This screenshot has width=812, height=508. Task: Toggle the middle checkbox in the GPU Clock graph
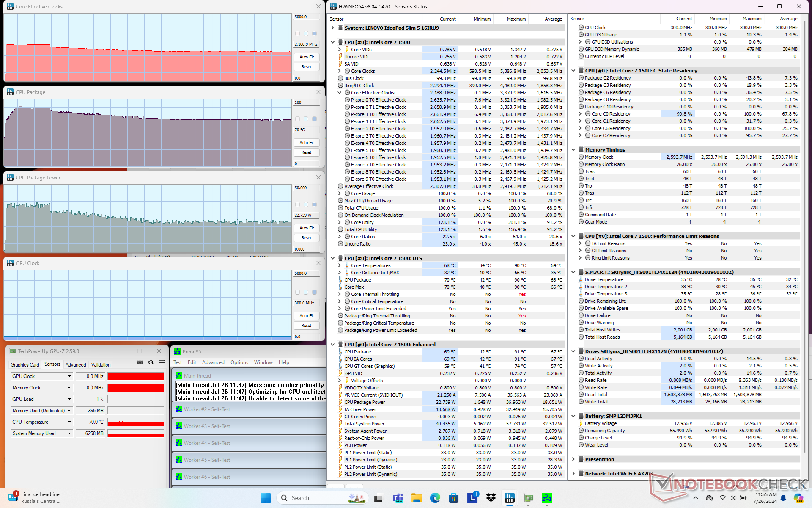[306, 292]
